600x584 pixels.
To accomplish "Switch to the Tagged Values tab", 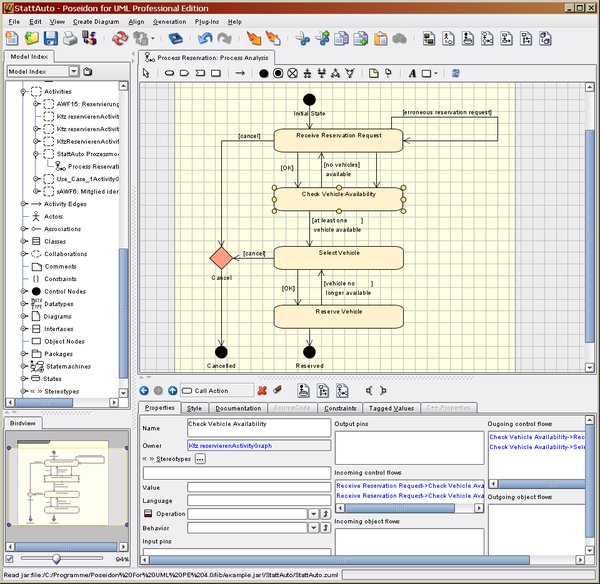I will tap(391, 408).
